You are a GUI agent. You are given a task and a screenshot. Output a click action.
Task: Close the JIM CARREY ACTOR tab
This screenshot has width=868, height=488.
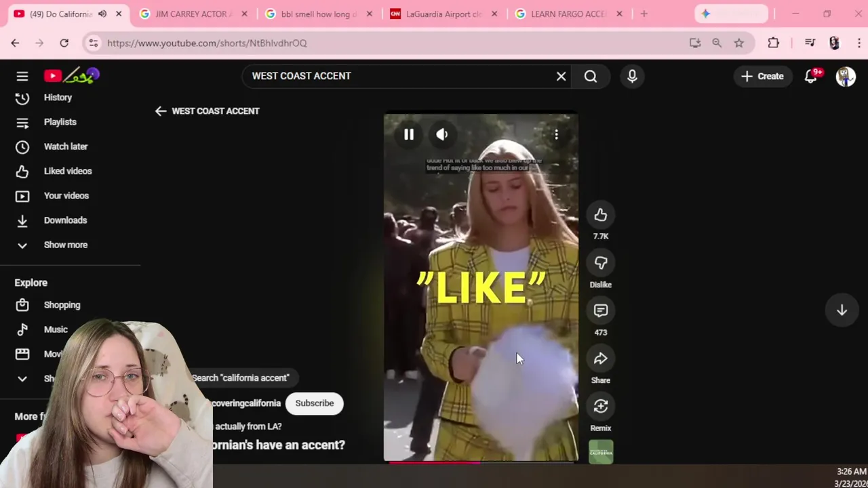tap(244, 14)
